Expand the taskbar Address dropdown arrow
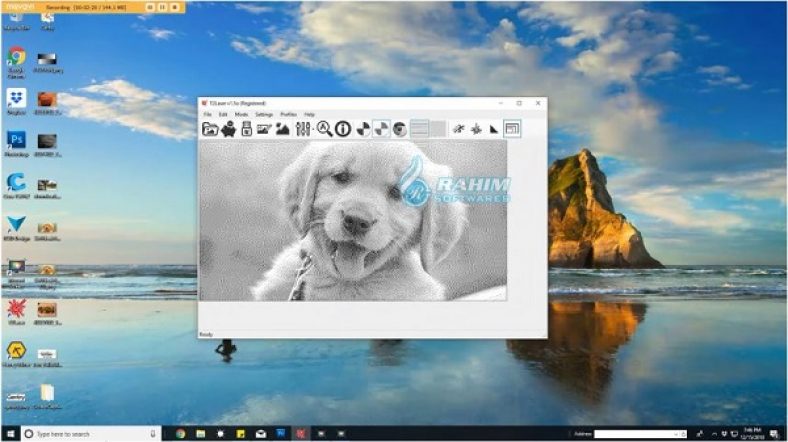788x442 pixels. 675,434
